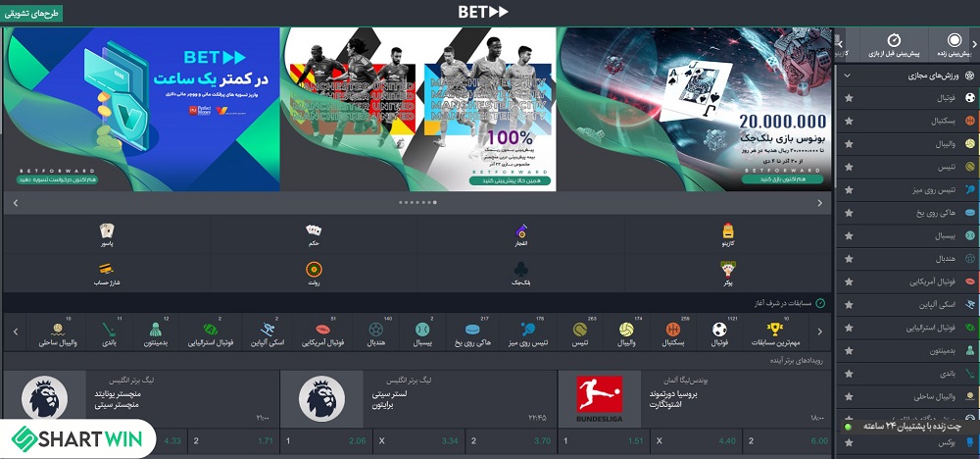Pick odds 1.71 for منچستر سیتی
Screen dimensions: 980x459
tap(233, 441)
